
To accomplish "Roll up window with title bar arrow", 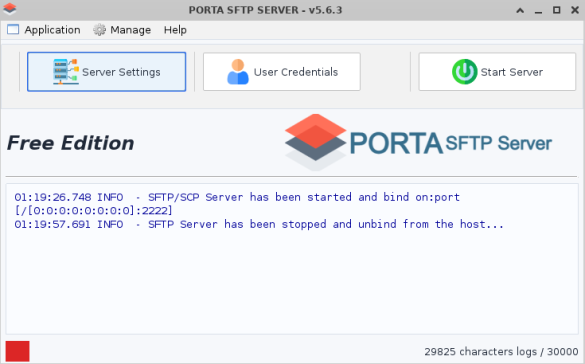I will (x=520, y=10).
